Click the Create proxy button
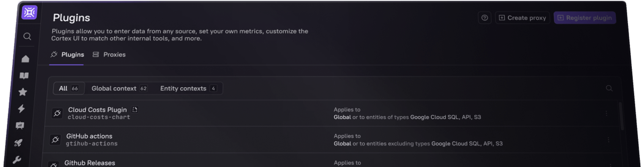This screenshot has height=167, width=644. click(x=522, y=18)
